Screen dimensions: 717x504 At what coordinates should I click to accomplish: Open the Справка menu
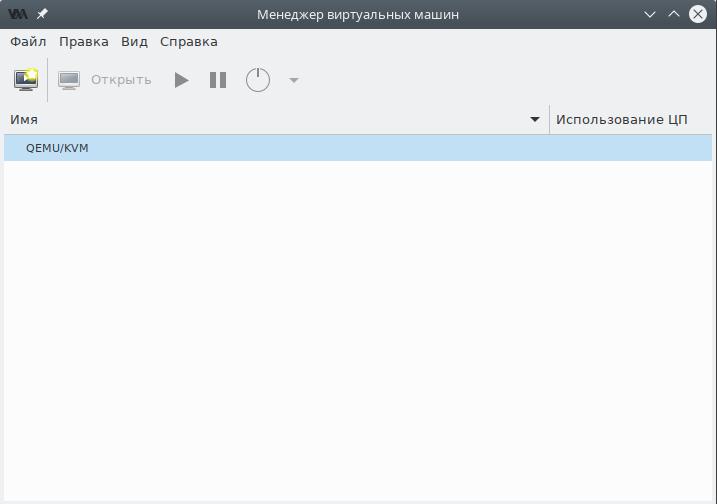point(189,42)
